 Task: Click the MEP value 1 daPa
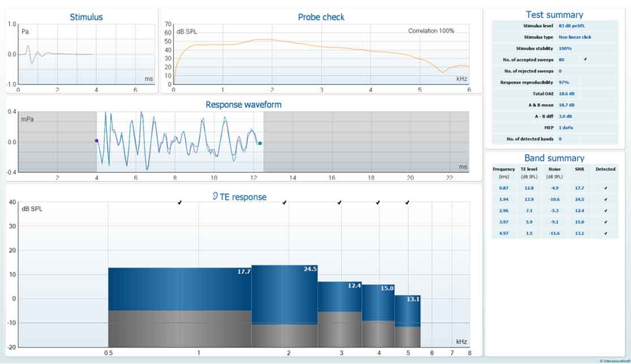pyautogui.click(x=566, y=128)
